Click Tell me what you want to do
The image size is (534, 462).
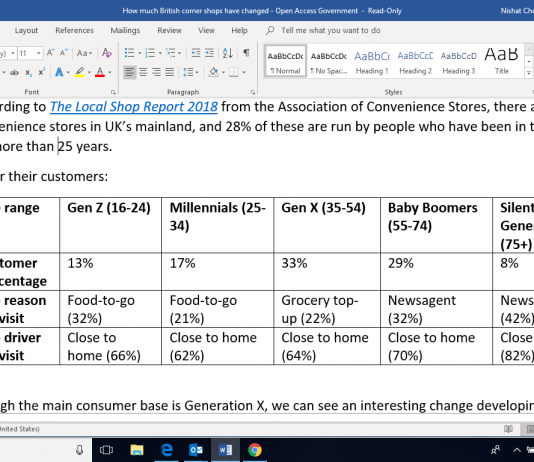[x=330, y=31]
